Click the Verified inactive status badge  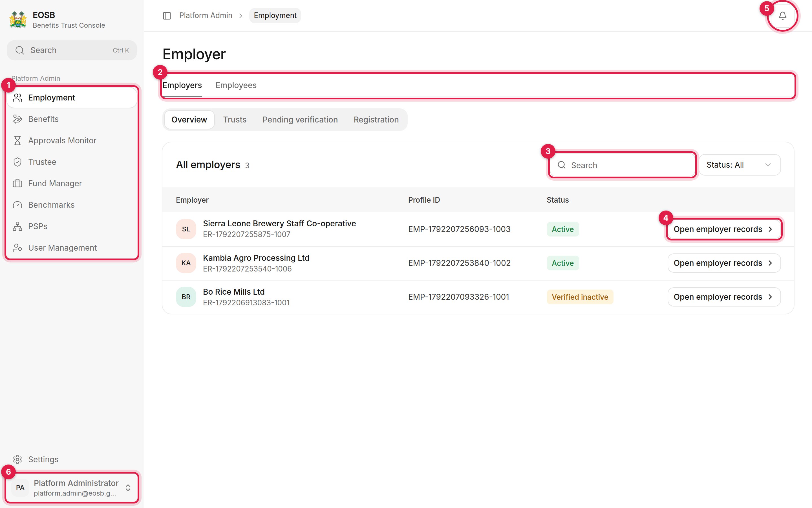click(x=580, y=297)
